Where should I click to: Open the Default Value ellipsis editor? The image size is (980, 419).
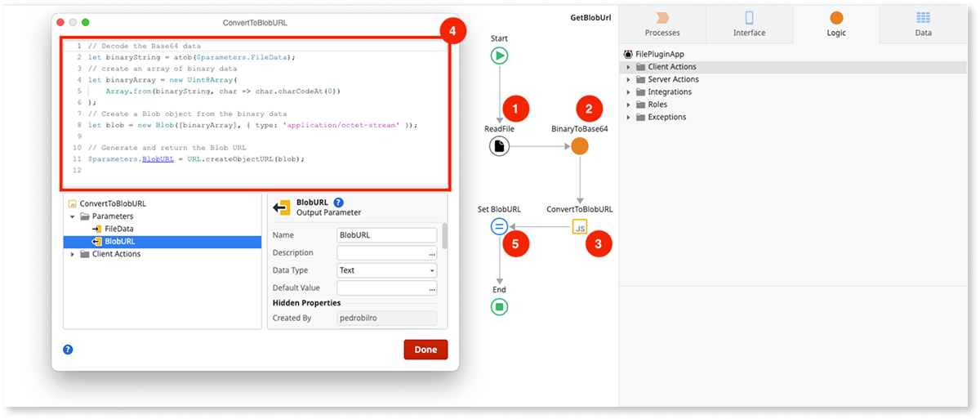point(431,288)
